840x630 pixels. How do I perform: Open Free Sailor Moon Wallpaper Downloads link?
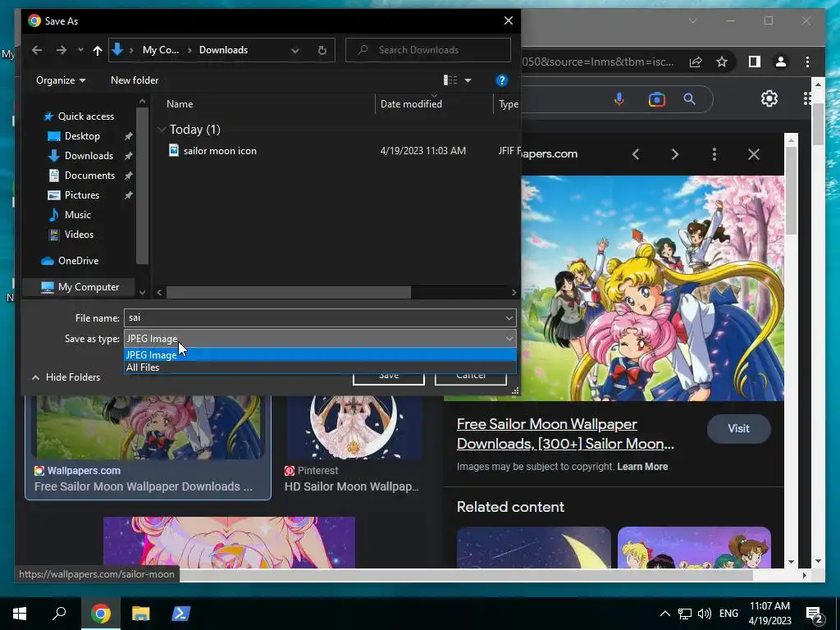tap(565, 434)
